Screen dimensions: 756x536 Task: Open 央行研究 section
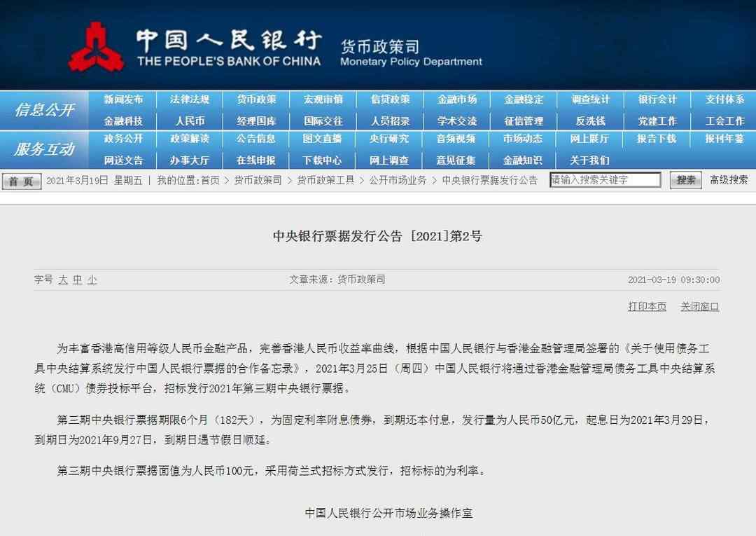tap(389, 139)
